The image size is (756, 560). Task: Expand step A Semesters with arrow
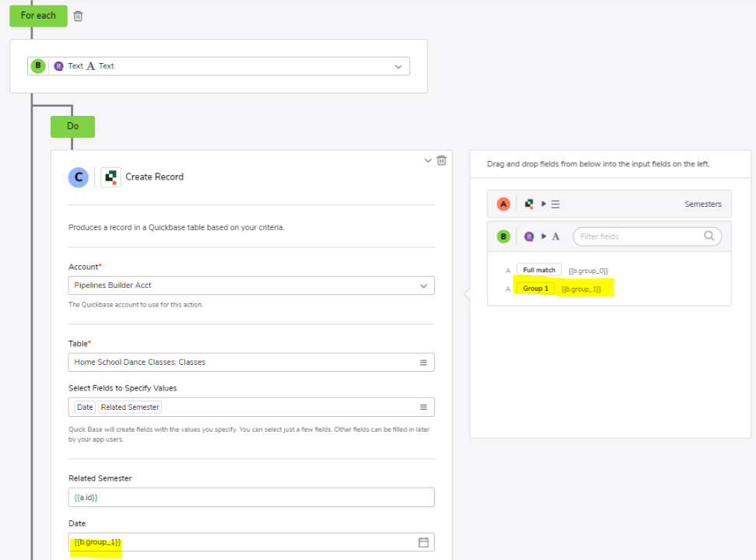(x=544, y=204)
